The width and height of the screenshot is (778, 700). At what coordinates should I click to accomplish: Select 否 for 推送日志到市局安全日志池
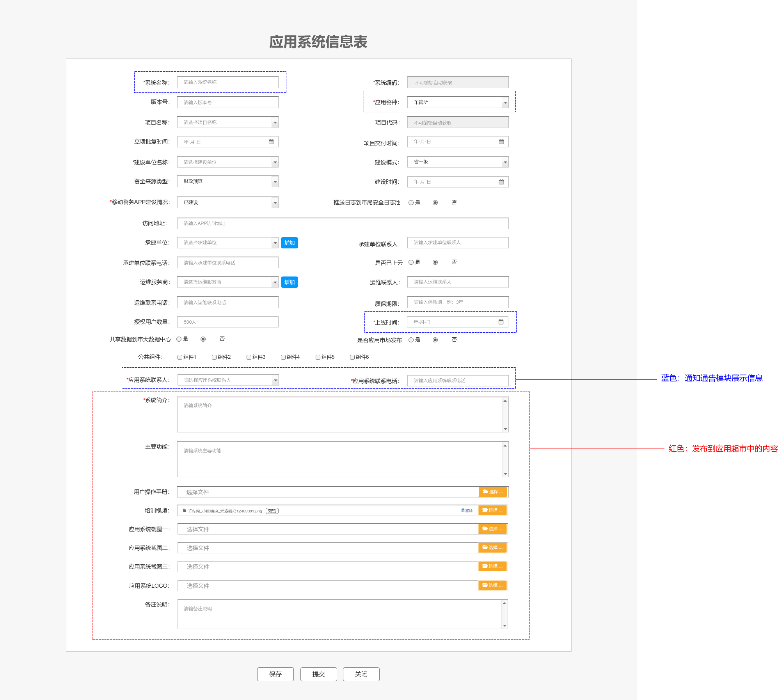point(435,203)
